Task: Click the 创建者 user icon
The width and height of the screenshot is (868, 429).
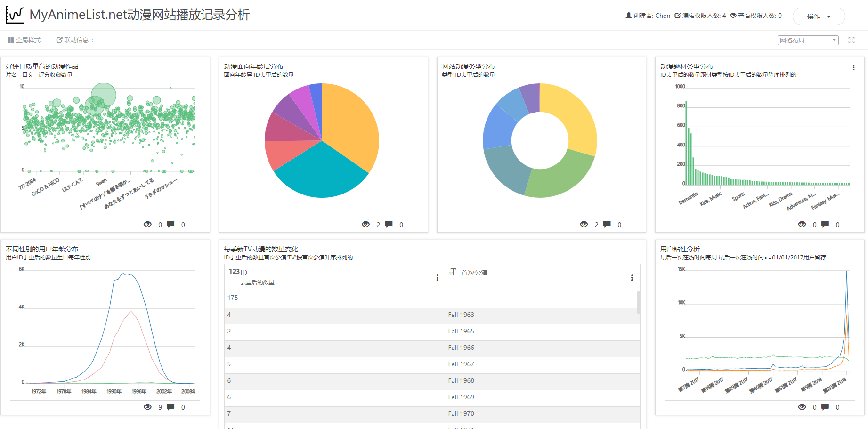Action: coord(628,16)
